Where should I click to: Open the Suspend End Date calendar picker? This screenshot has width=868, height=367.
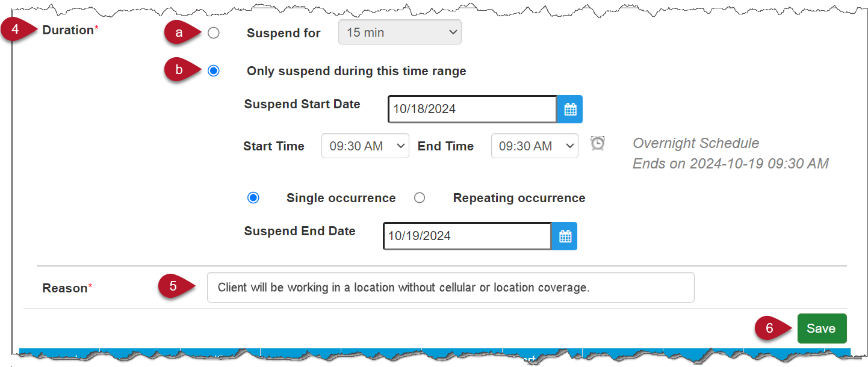pos(565,236)
